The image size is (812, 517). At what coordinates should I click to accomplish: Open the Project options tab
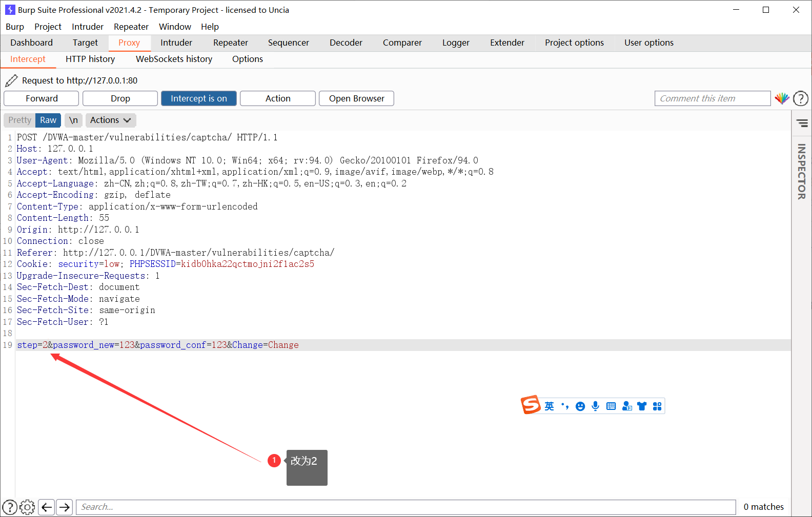[x=574, y=43]
